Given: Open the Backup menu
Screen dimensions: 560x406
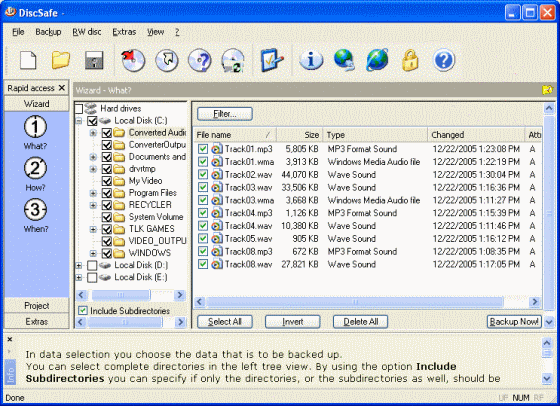Looking at the screenshot, I should point(48,32).
